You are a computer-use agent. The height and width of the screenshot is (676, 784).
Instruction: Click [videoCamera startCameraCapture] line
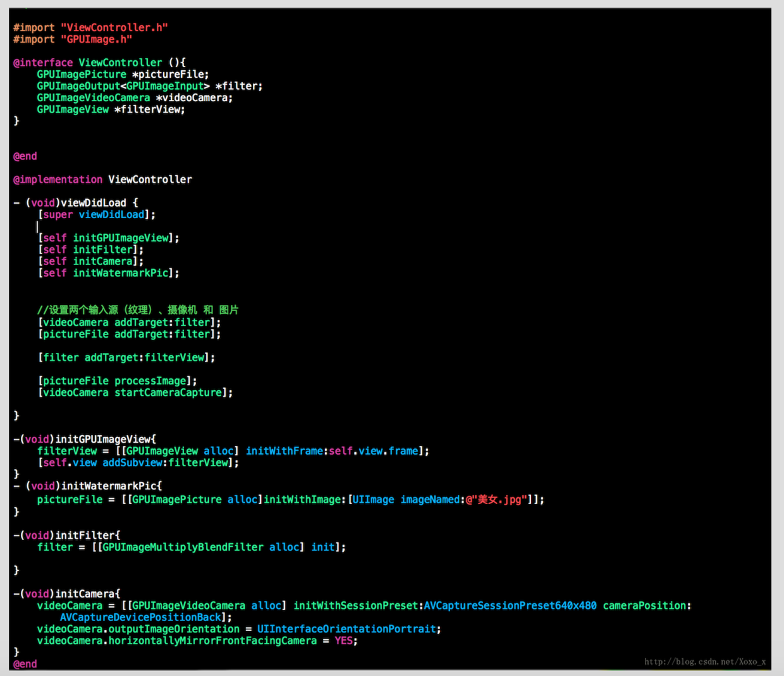click(135, 393)
